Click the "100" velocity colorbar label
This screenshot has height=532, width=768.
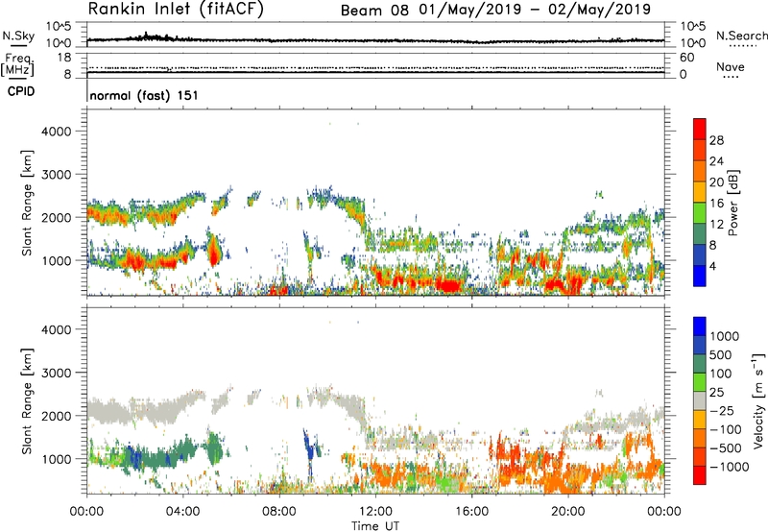click(722, 374)
